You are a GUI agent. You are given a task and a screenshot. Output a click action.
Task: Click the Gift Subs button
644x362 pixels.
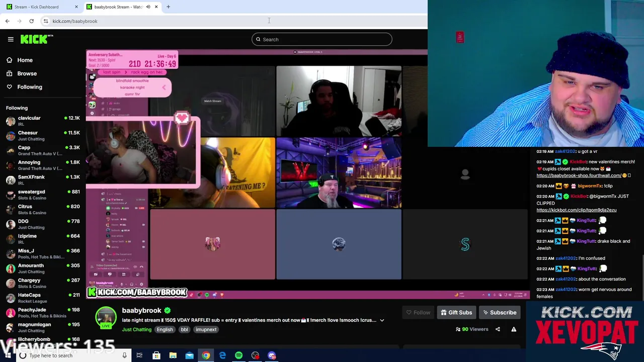point(456,313)
